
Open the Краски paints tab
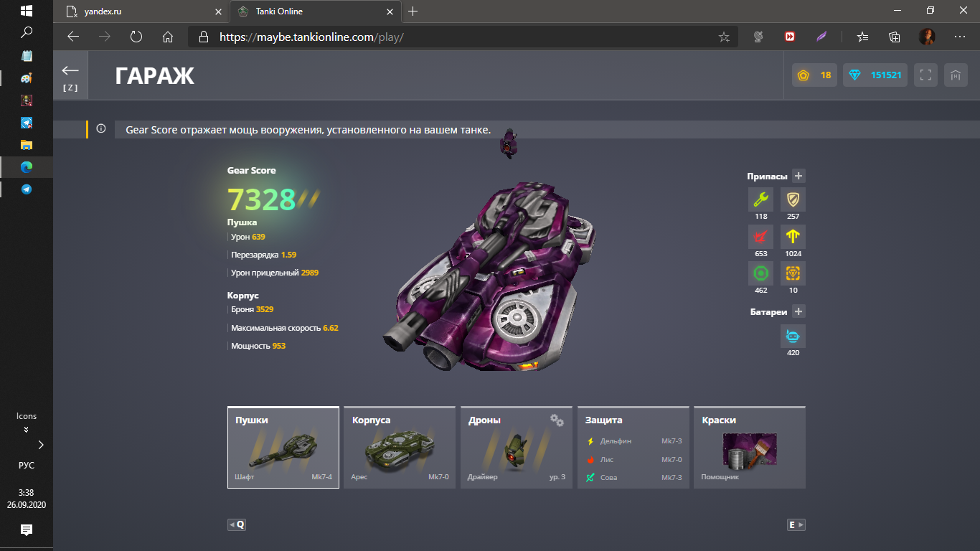[x=750, y=447]
